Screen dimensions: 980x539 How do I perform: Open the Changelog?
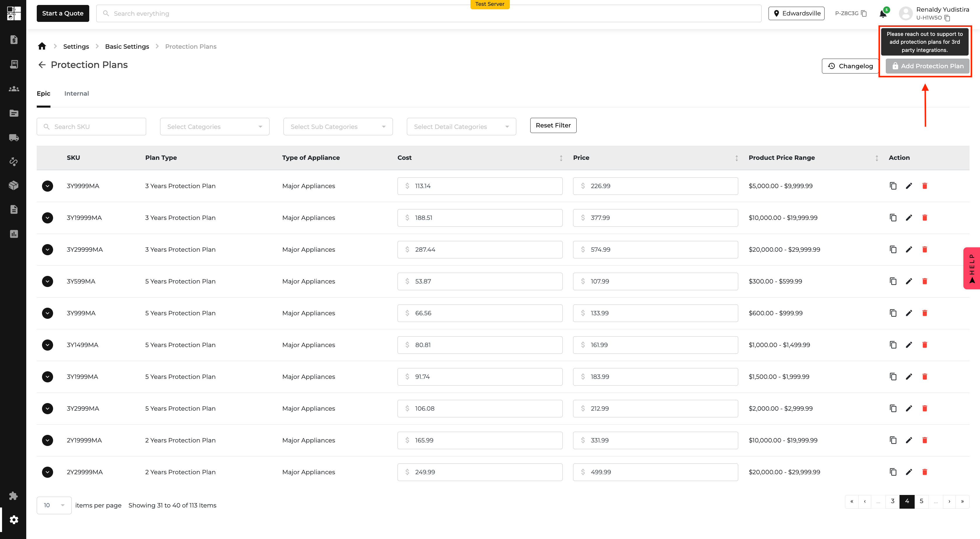click(x=850, y=66)
